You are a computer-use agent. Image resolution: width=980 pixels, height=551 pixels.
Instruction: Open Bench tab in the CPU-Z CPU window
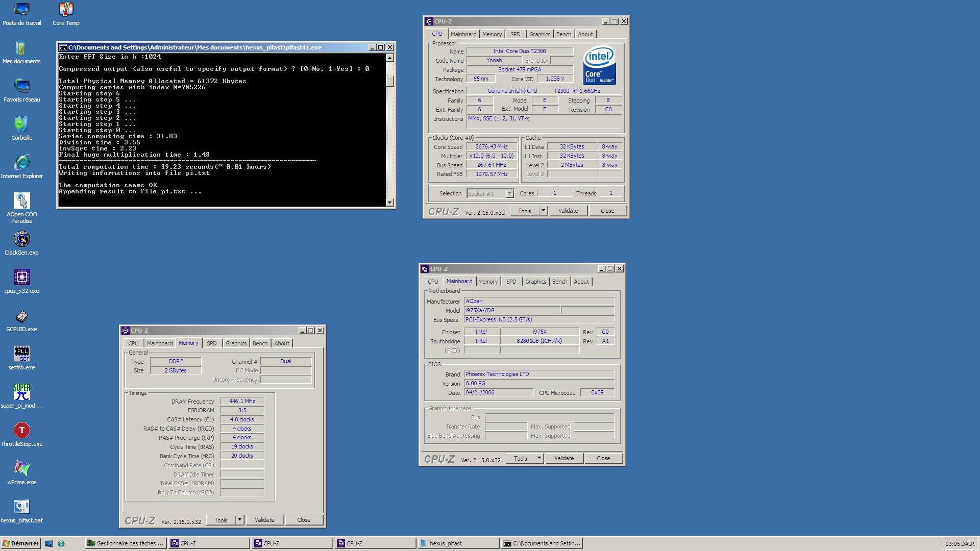coord(563,34)
